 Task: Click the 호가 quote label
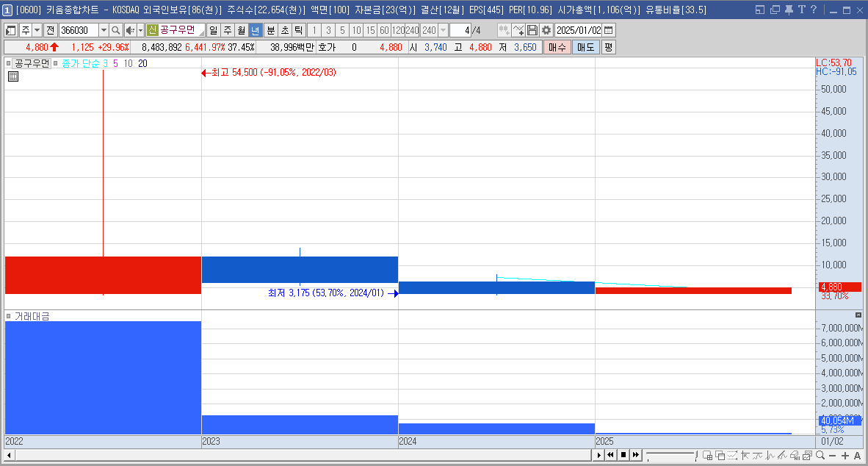(x=328, y=48)
